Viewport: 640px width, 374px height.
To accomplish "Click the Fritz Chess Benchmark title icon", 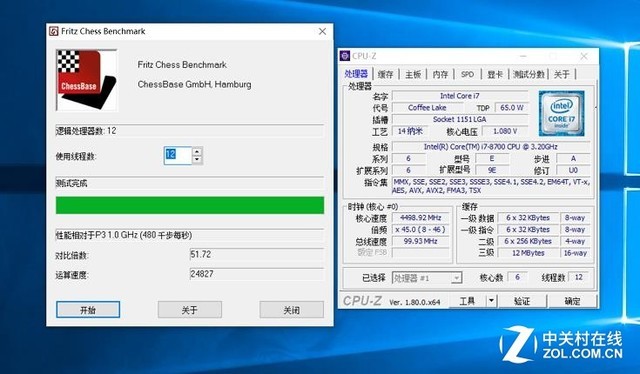I will click(x=53, y=31).
